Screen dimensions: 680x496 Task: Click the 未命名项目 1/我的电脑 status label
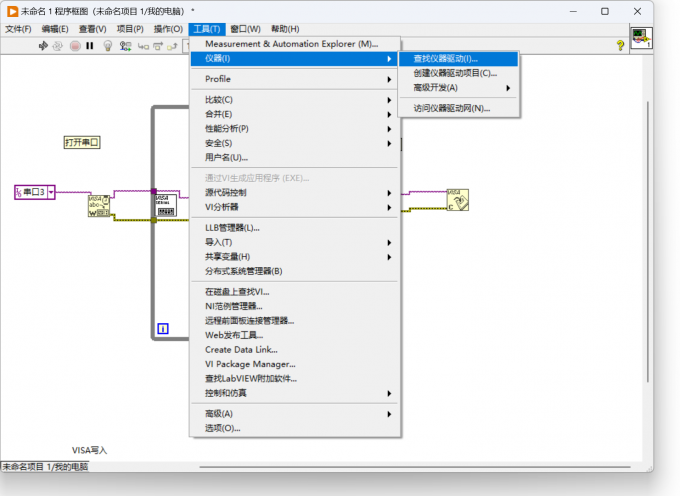coord(45,467)
